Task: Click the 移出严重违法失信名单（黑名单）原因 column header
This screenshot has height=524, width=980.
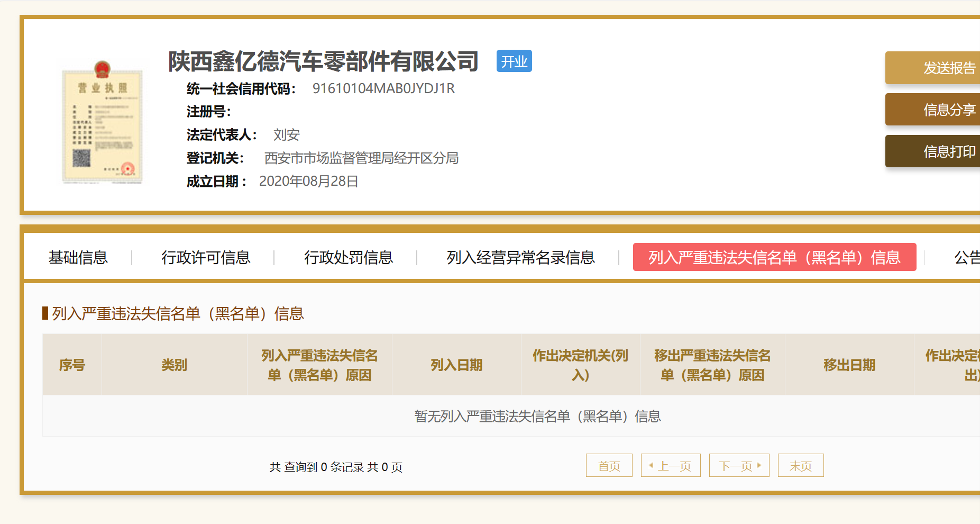Action: [x=712, y=365]
